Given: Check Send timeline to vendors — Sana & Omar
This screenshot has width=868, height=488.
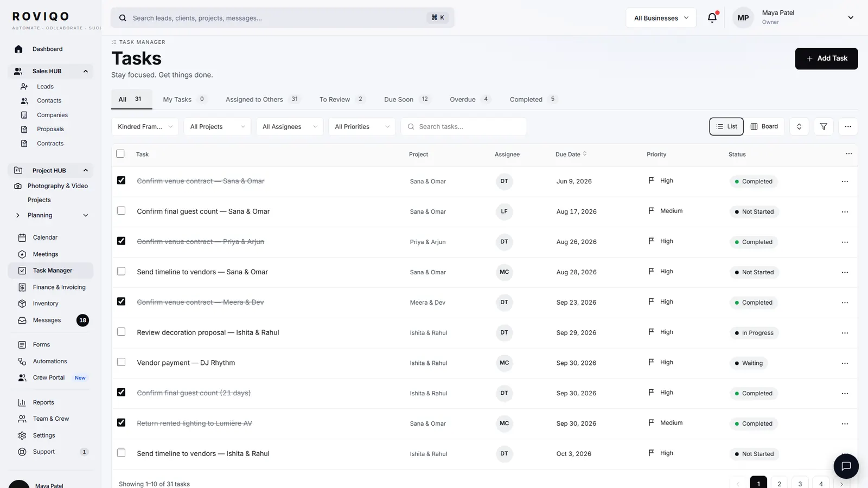Looking at the screenshot, I should point(121,272).
